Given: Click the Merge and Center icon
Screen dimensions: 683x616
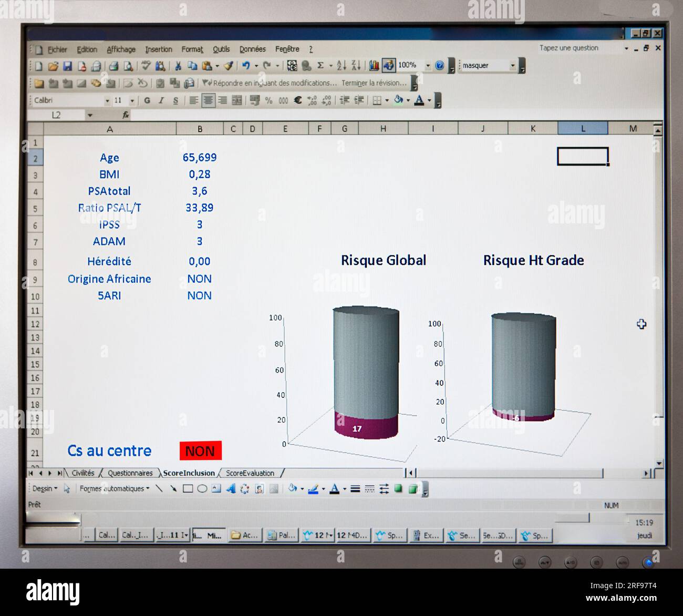Looking at the screenshot, I should 237,100.
